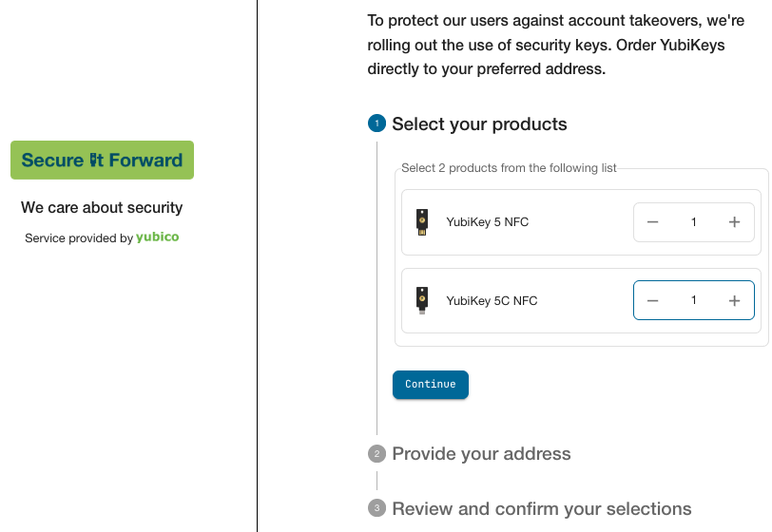Click minus button for YubiKey 5C NFC
This screenshot has width=772, height=532.
click(652, 300)
